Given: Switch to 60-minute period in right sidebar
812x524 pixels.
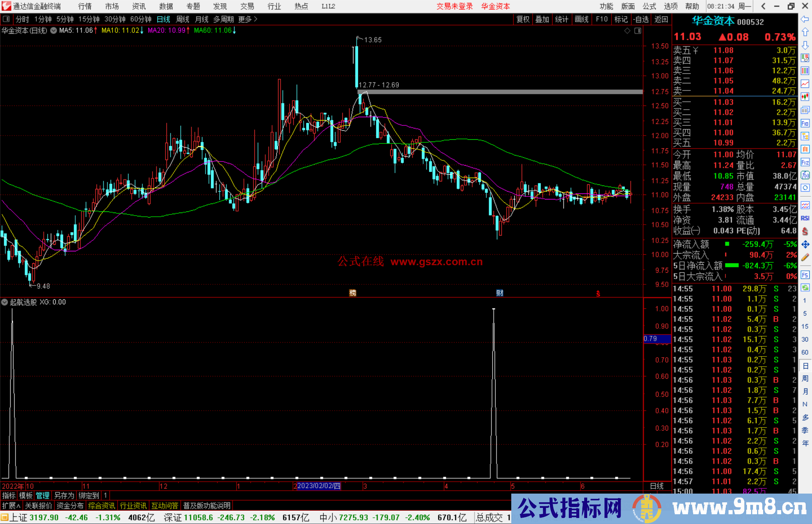Looking at the screenshot, I should point(805,352).
